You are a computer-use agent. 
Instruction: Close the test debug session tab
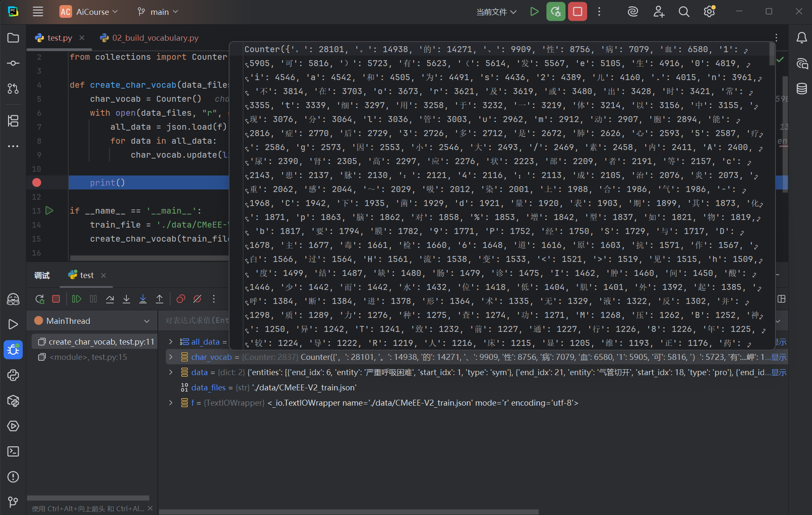[x=104, y=276]
